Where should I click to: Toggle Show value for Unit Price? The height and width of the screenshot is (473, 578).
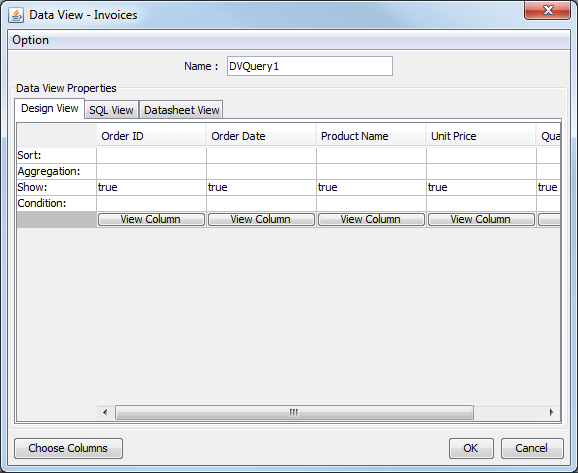(481, 187)
